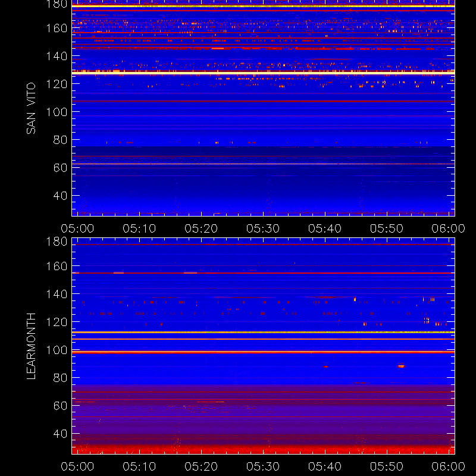Select the 120 frequency label on San Vito plot

pos(57,84)
